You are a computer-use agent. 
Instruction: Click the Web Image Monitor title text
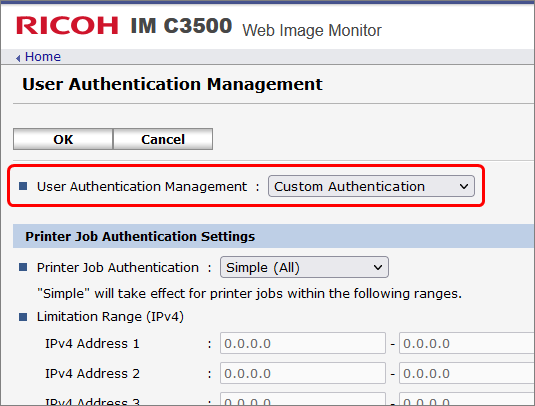312,30
